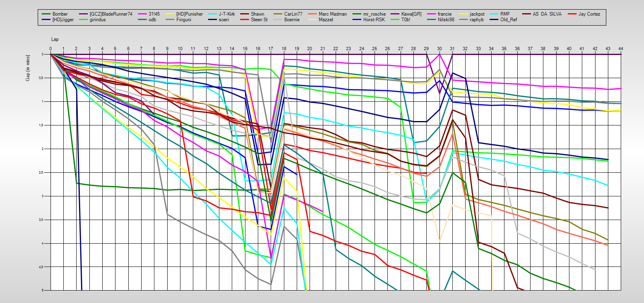Choose Horst-RSK in the legend
Viewport: 644px width, 303px height.
374,20
